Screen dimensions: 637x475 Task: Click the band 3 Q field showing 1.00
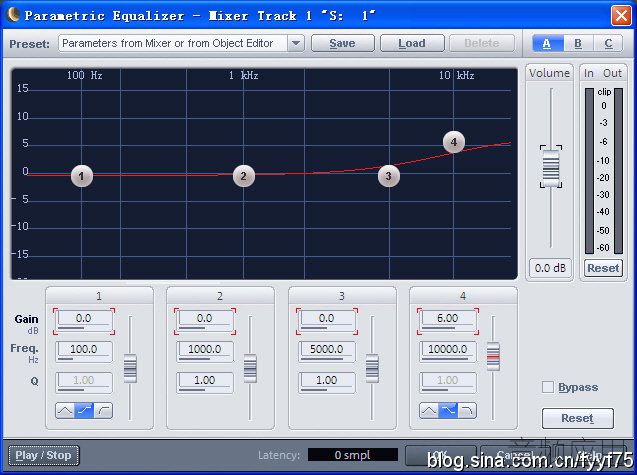point(327,382)
